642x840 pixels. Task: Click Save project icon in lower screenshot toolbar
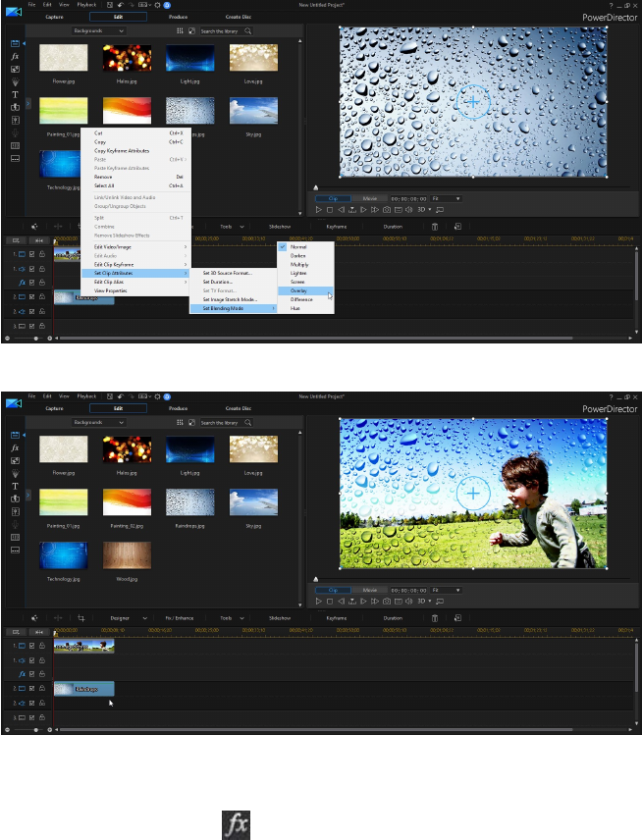[109, 396]
